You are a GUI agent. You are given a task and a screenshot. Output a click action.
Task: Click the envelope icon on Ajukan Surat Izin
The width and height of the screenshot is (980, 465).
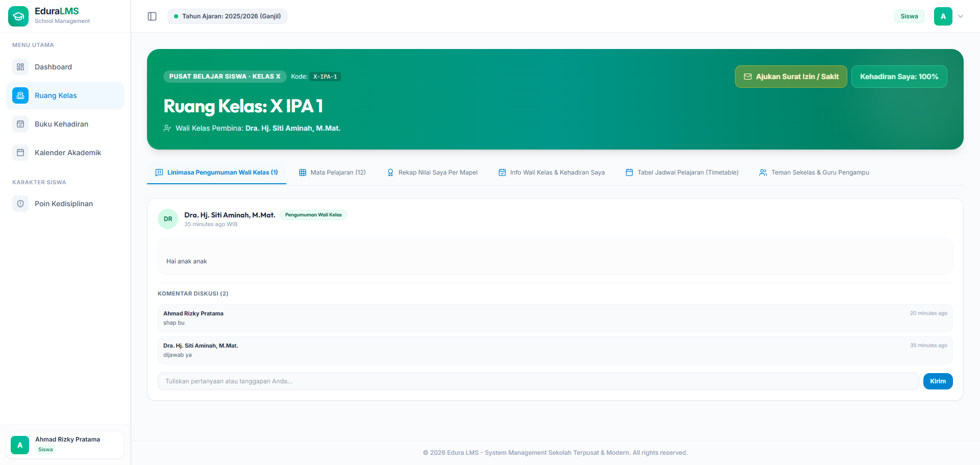point(748,77)
